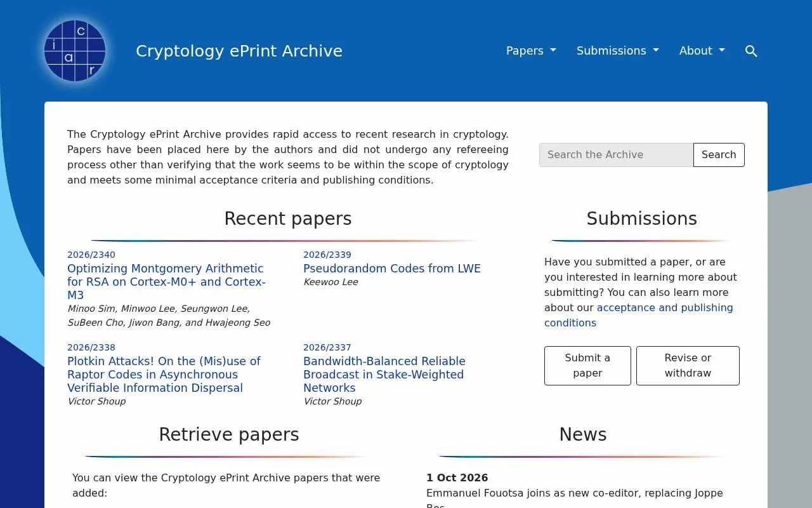Image resolution: width=812 pixels, height=508 pixels.
Task: Click the Revise or withdraw button
Action: click(x=688, y=366)
